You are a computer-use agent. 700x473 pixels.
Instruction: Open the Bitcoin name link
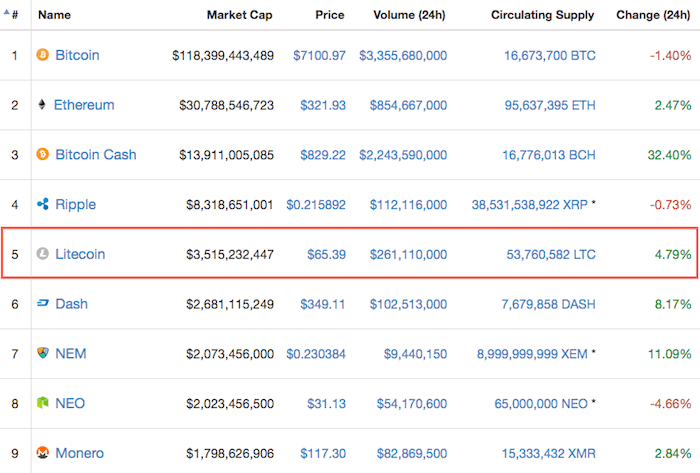[x=77, y=55]
